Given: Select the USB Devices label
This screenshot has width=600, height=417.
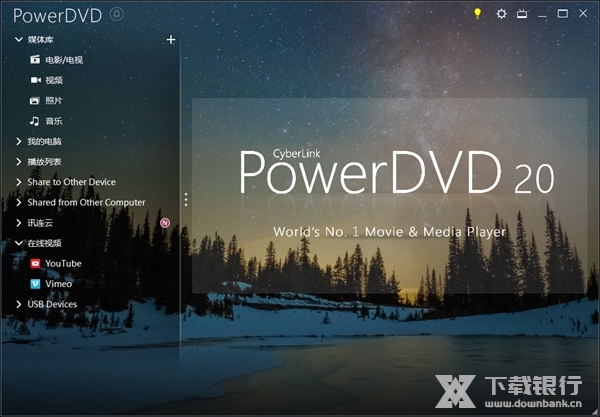Looking at the screenshot, I should click(52, 304).
